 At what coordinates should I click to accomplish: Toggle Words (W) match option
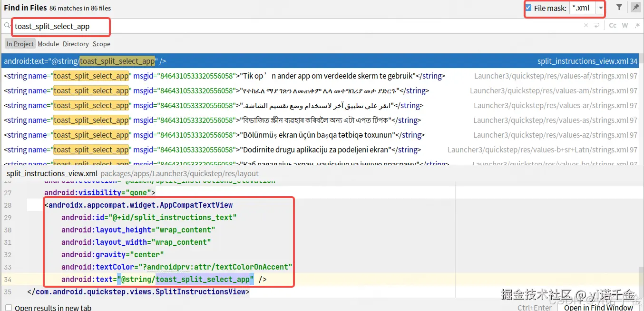point(625,26)
